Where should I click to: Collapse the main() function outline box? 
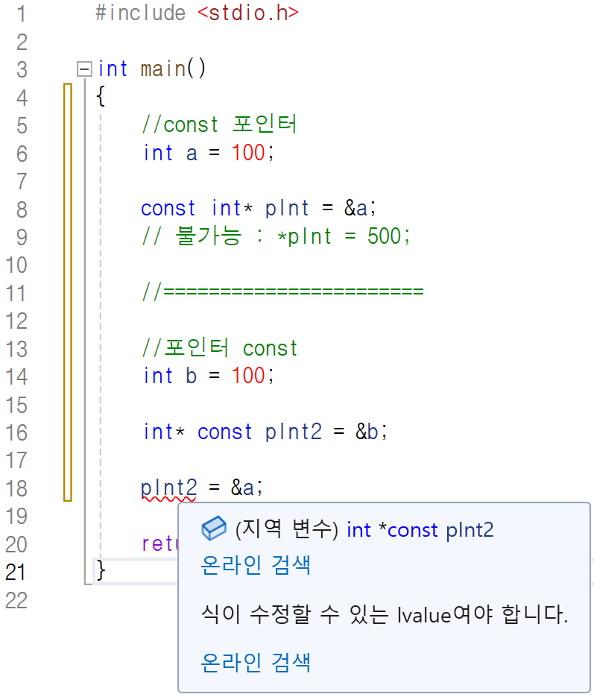coord(84,69)
